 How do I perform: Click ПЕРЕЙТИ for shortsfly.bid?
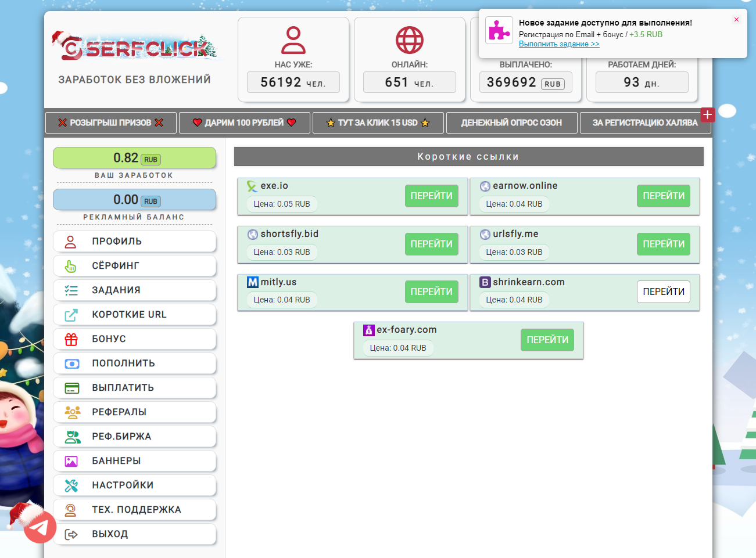point(431,244)
